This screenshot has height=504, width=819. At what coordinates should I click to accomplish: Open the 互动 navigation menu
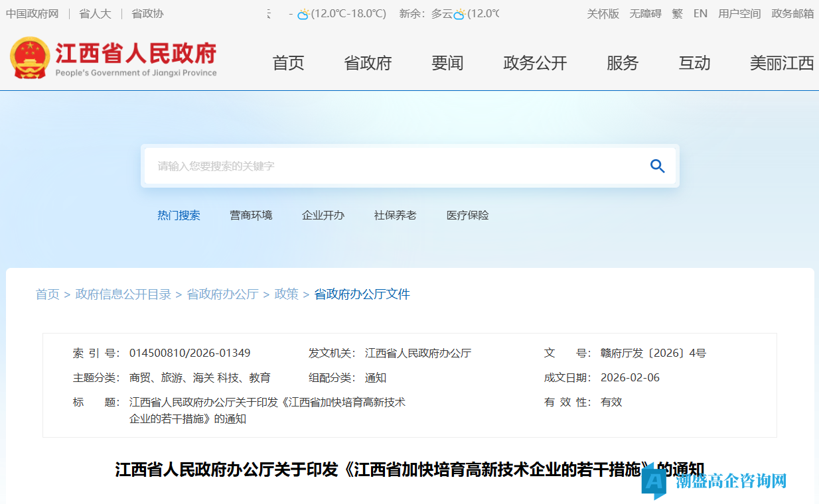click(694, 63)
